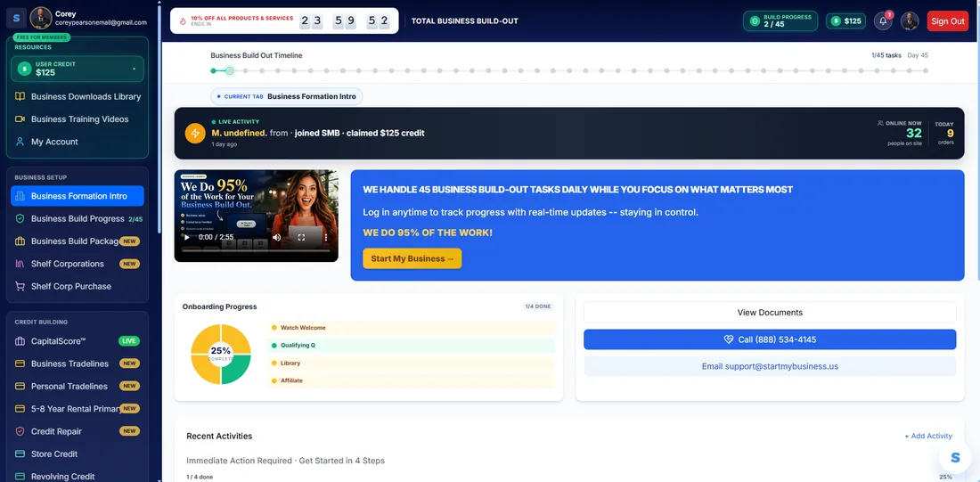This screenshot has height=482, width=980.
Task: Click the My Account person icon
Action: pyautogui.click(x=20, y=142)
